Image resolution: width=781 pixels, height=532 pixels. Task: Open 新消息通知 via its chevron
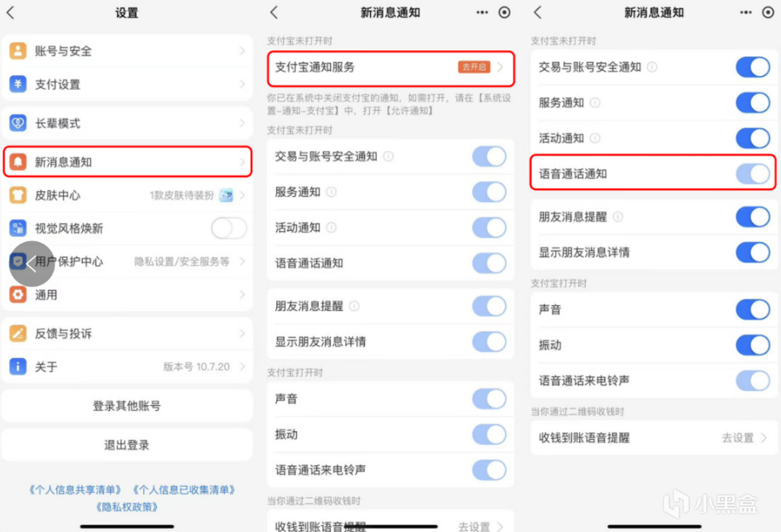pos(242,162)
